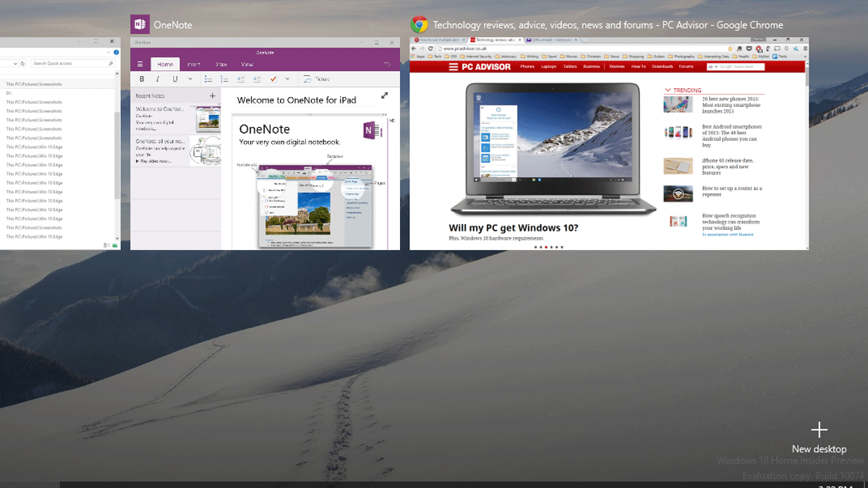The image size is (868, 488).
Task: Switch to OneNote Insert tab
Action: click(x=194, y=64)
